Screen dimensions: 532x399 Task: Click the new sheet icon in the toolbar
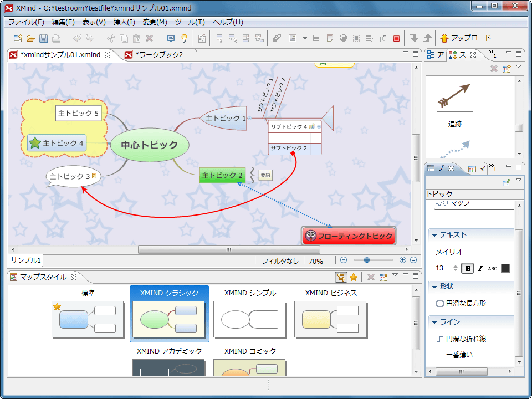coord(202,38)
